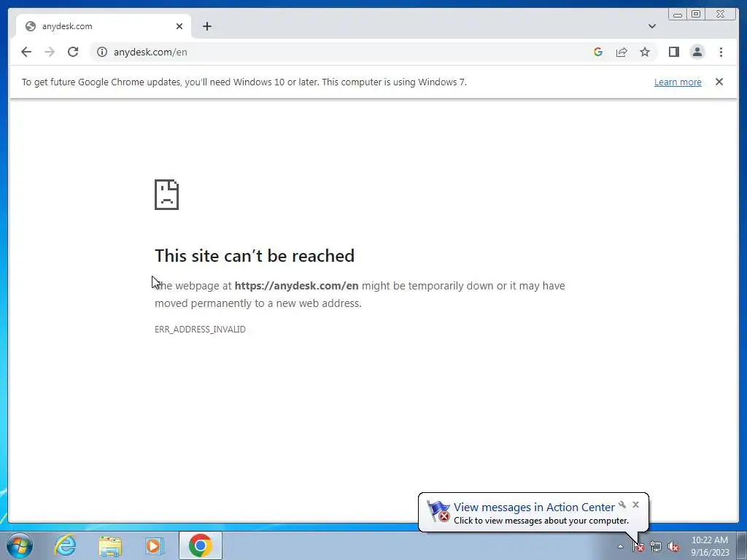Open the Windows Start menu

pyautogui.click(x=20, y=545)
